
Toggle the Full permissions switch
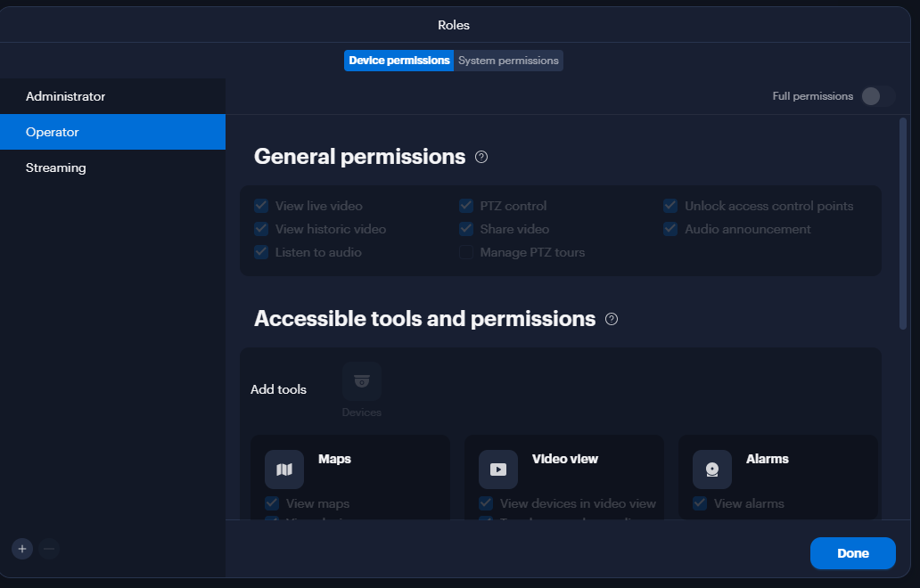click(878, 96)
